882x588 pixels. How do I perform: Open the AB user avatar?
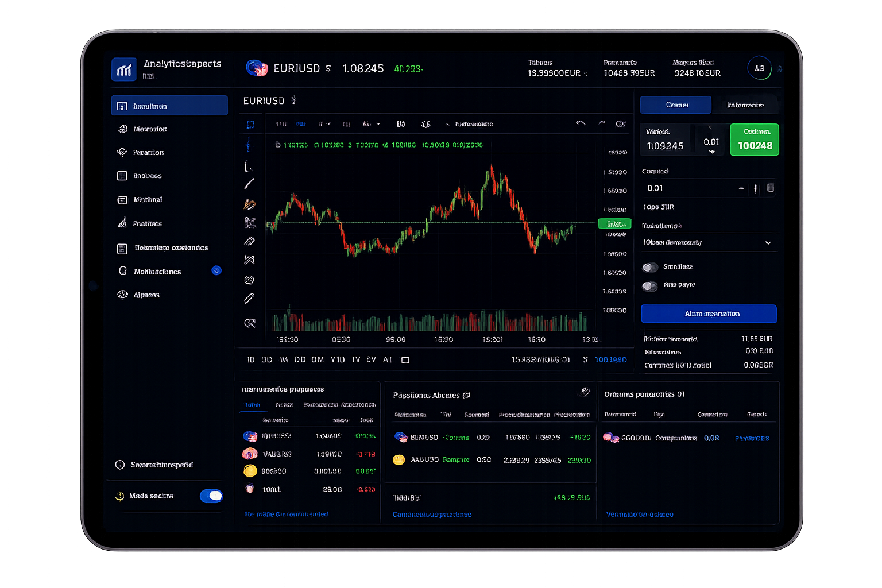(x=759, y=68)
